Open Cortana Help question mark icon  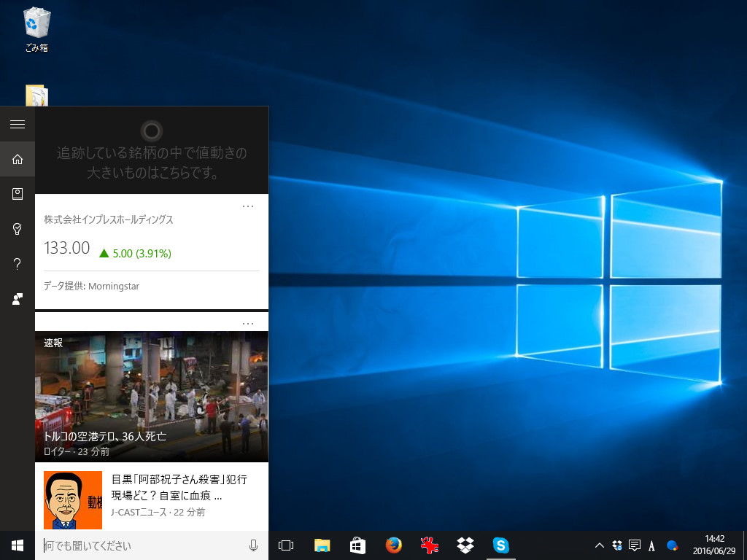(x=18, y=264)
